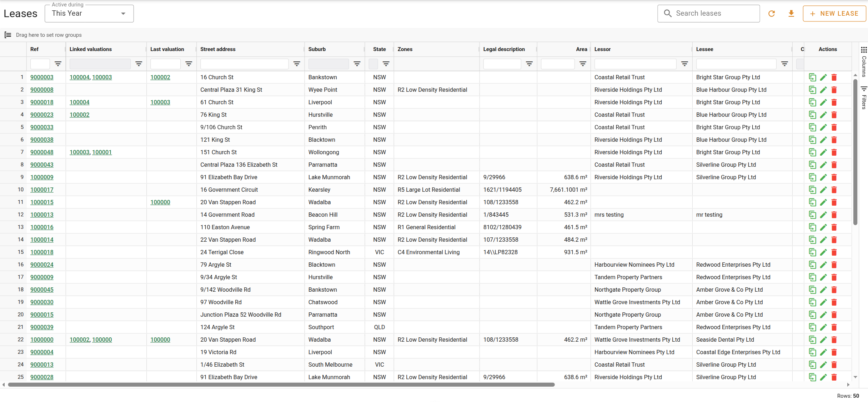Sort by the Last valuation column header
This screenshot has height=402, width=868.
167,49
